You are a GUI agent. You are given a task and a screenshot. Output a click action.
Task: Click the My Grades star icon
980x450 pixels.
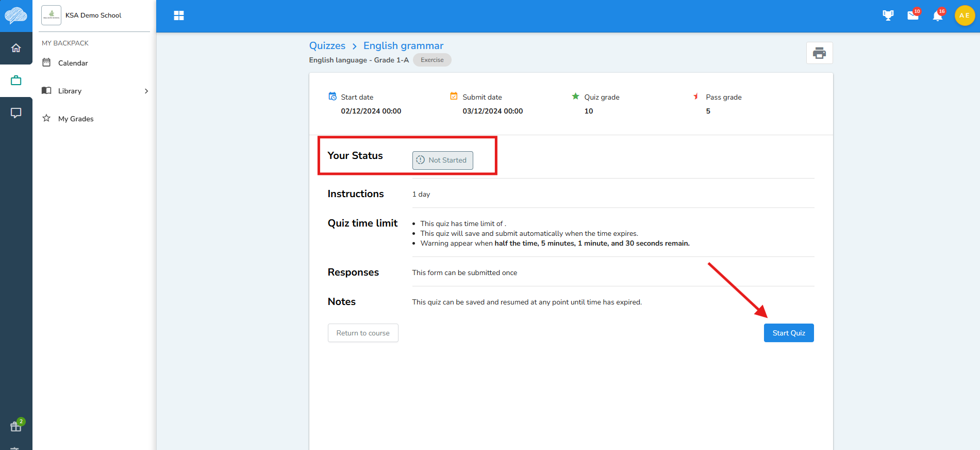(x=46, y=118)
